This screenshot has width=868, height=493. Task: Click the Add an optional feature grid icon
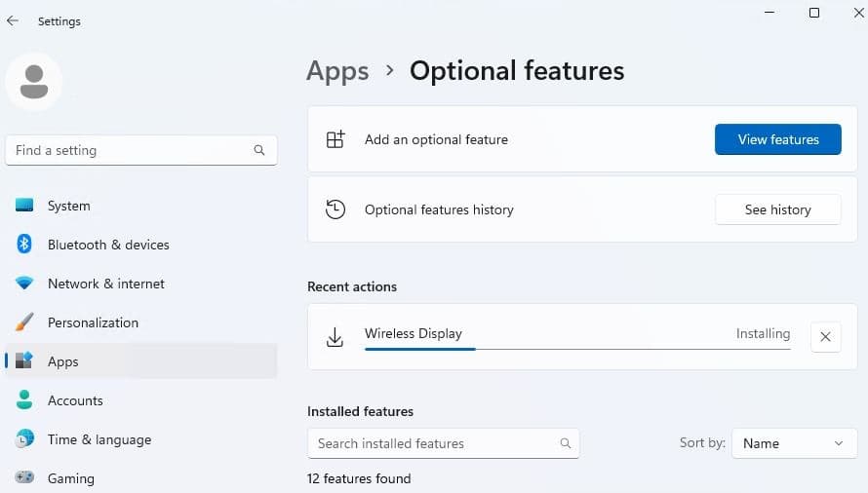335,139
